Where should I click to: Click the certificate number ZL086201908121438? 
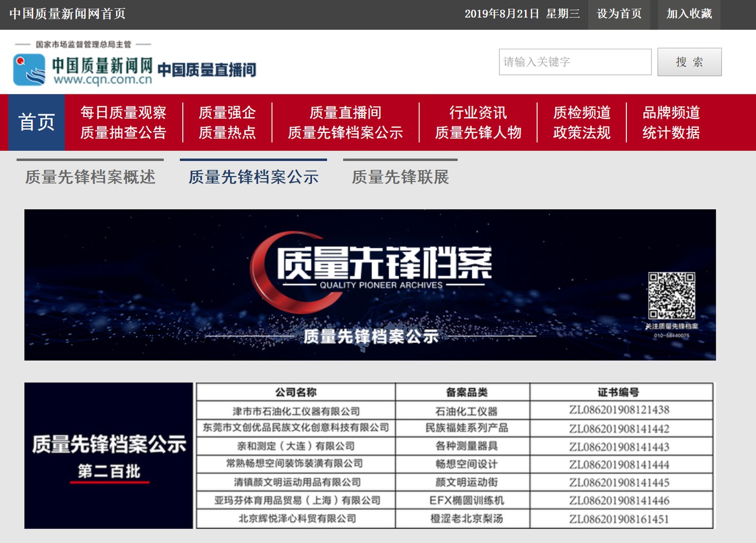(620, 409)
